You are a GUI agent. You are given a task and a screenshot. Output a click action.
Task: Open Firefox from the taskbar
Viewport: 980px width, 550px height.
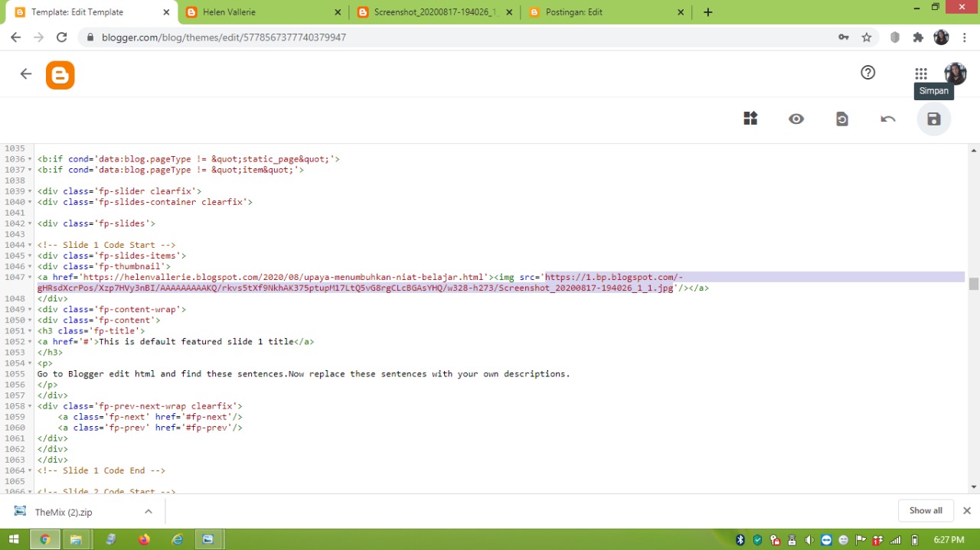(144, 539)
